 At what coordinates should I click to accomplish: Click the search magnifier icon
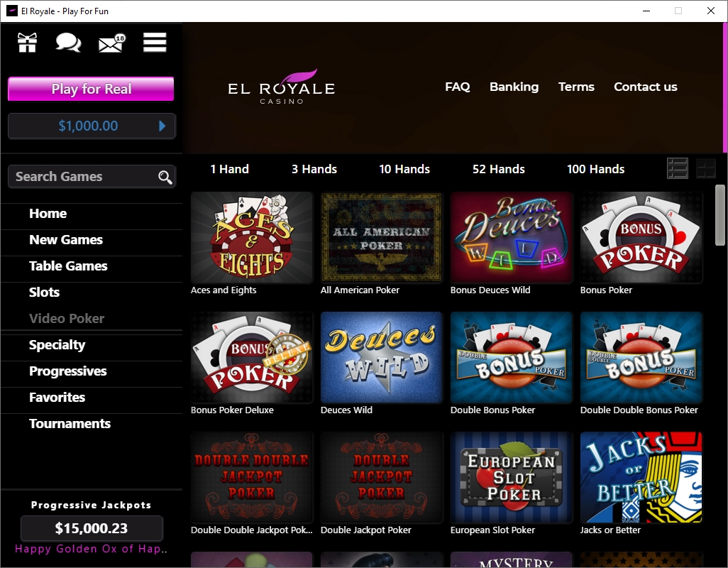(x=165, y=177)
